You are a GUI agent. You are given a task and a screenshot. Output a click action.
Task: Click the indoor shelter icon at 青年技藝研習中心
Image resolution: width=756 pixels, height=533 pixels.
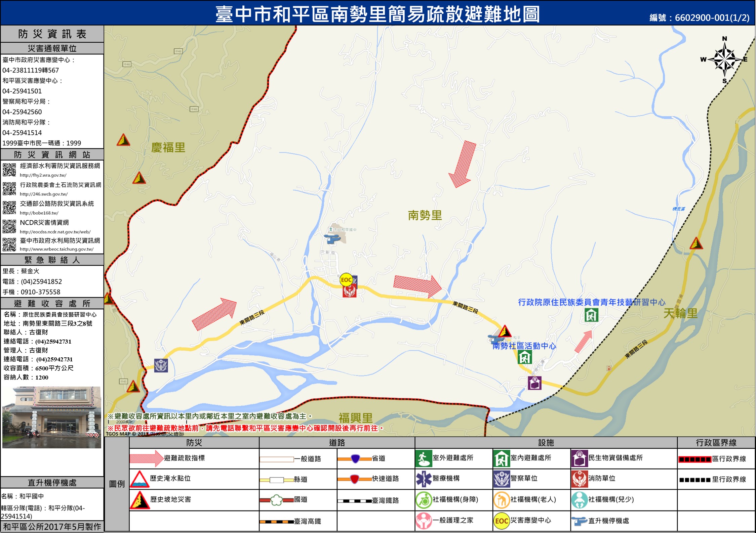591,315
